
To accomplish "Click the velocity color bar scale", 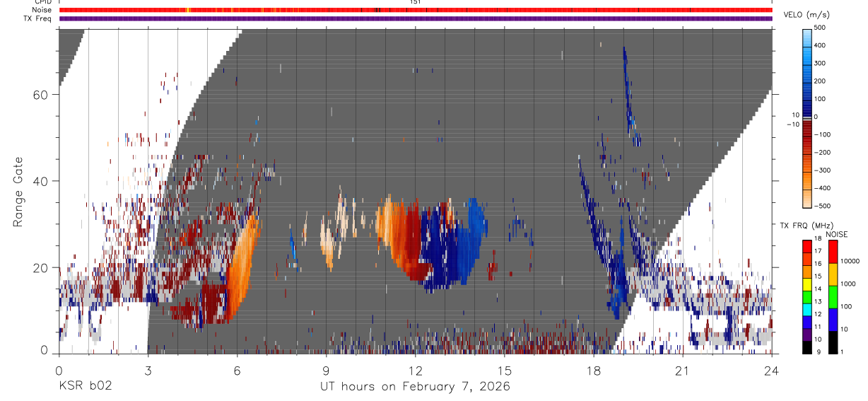I will click(807, 117).
